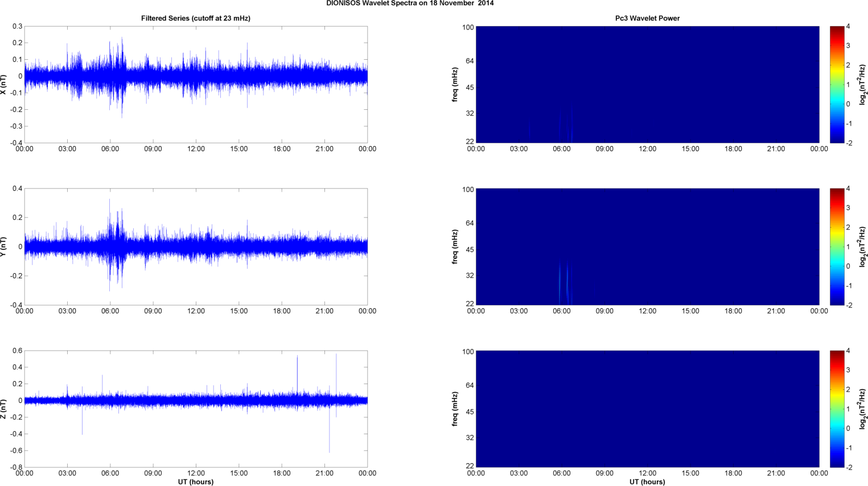Click the 45 frequency tick on the Y wavelet plot
The height and width of the screenshot is (486, 868).
point(470,250)
